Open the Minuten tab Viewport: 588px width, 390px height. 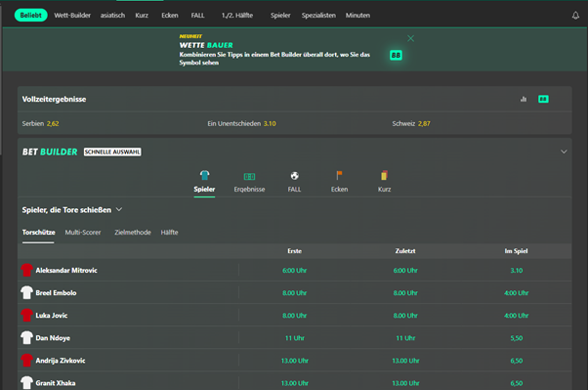click(357, 16)
